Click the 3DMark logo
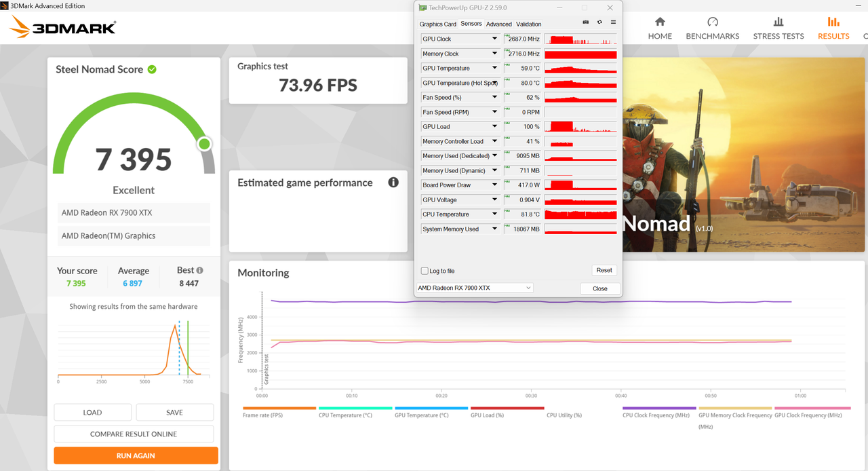Viewport: 868px width, 471px height. (63, 28)
